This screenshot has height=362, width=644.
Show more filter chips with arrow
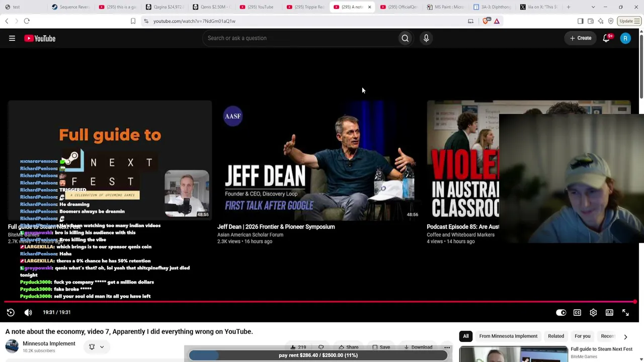[x=625, y=337]
